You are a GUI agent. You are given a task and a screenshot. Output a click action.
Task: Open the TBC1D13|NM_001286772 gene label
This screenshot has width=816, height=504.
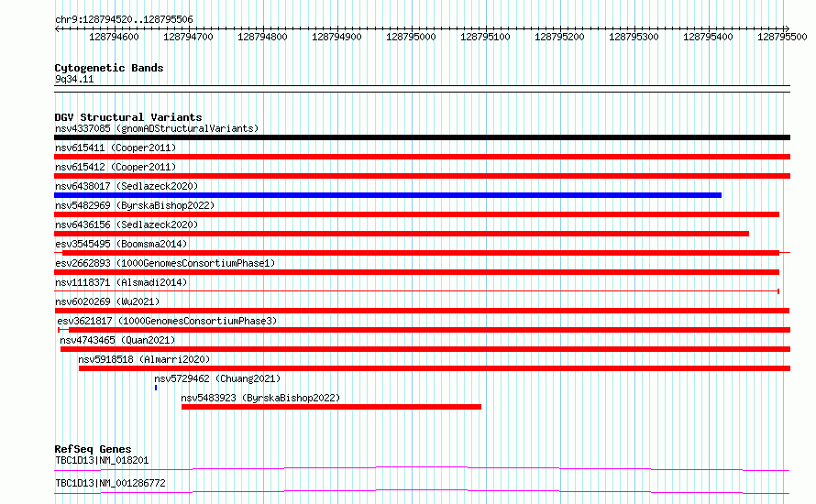pos(110,483)
